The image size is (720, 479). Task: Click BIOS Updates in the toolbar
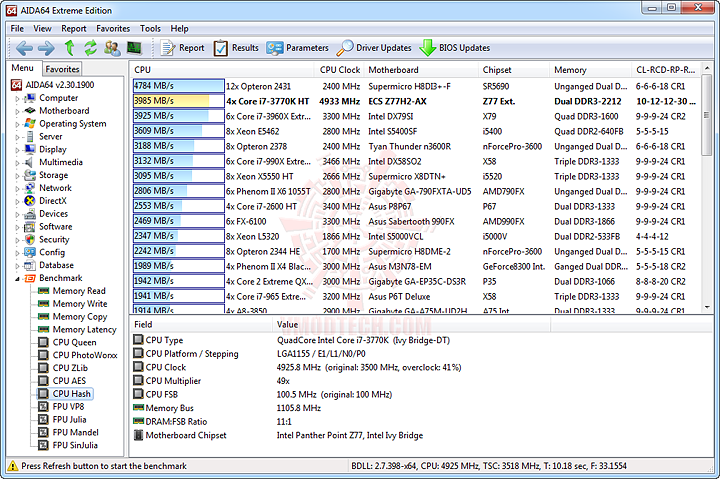pyautogui.click(x=455, y=48)
